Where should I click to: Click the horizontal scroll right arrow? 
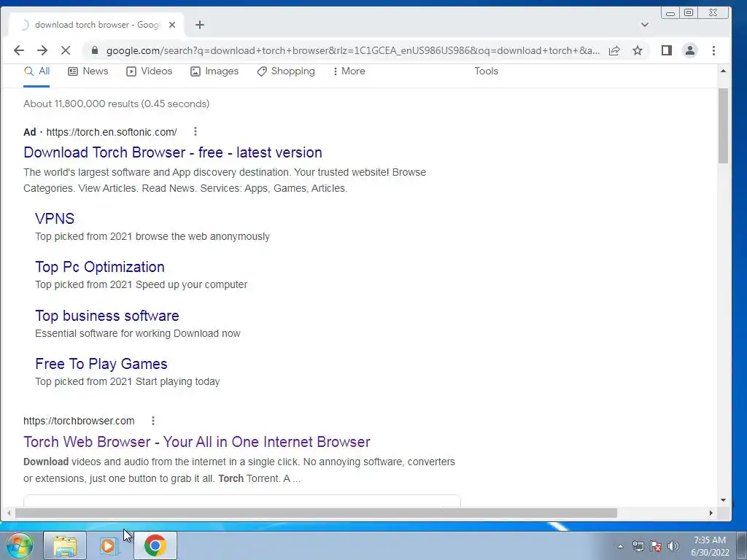(711, 513)
